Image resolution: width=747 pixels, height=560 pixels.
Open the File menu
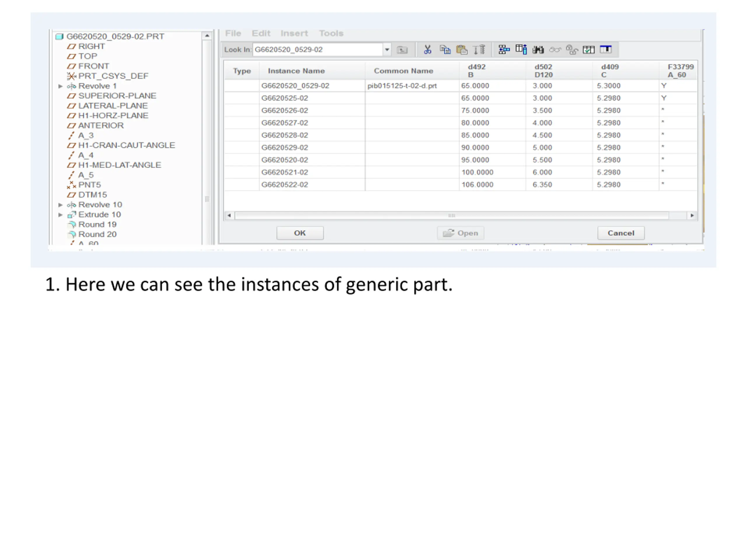[233, 34]
